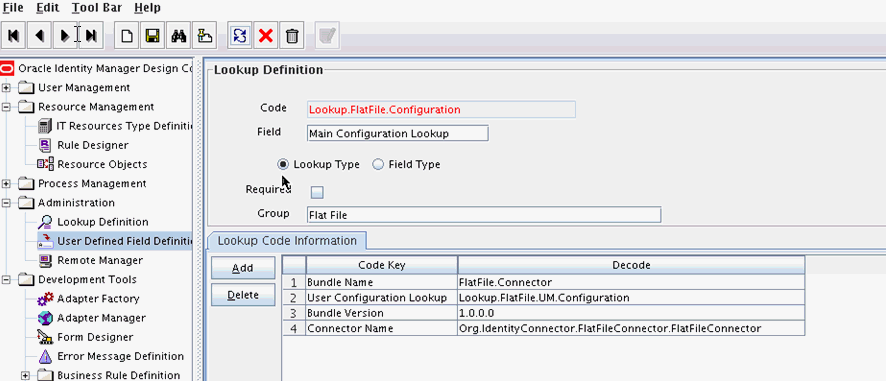The height and width of the screenshot is (381, 886).
Task: Save with the floppy disk icon
Action: pos(152,36)
